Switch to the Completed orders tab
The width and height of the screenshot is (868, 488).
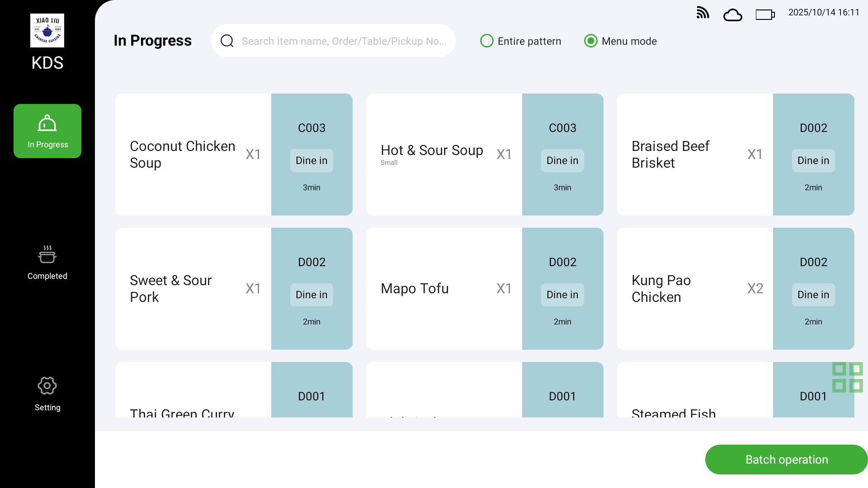(47, 263)
